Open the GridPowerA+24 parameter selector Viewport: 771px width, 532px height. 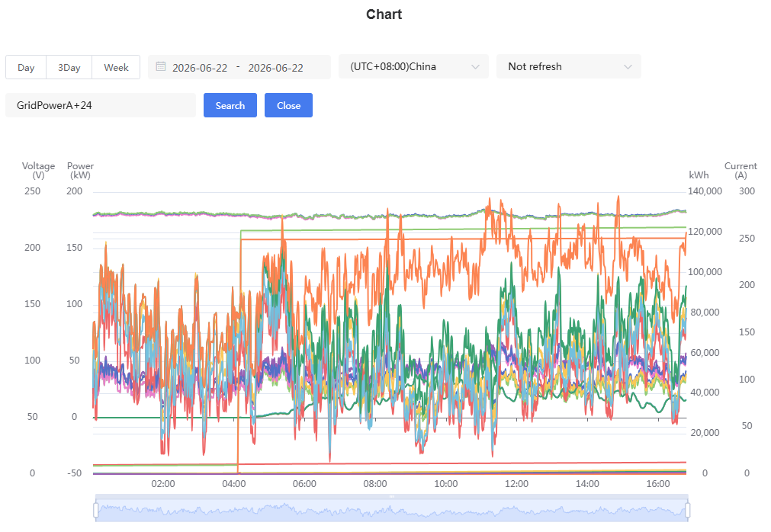pyautogui.click(x=101, y=105)
